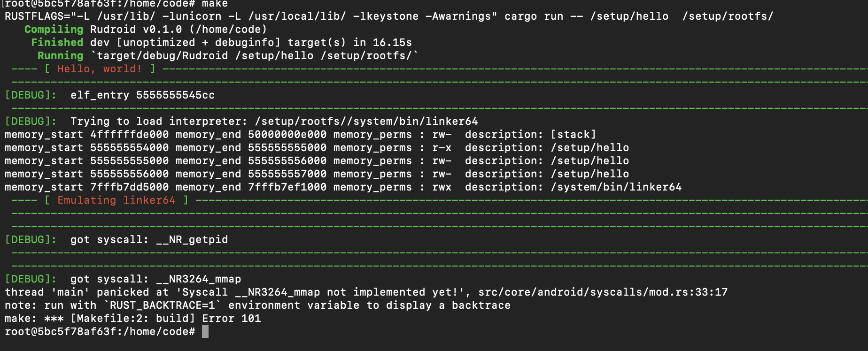The image size is (868, 351).
Task: Click memory_start value '4ffffffde000'
Action: click(x=130, y=134)
